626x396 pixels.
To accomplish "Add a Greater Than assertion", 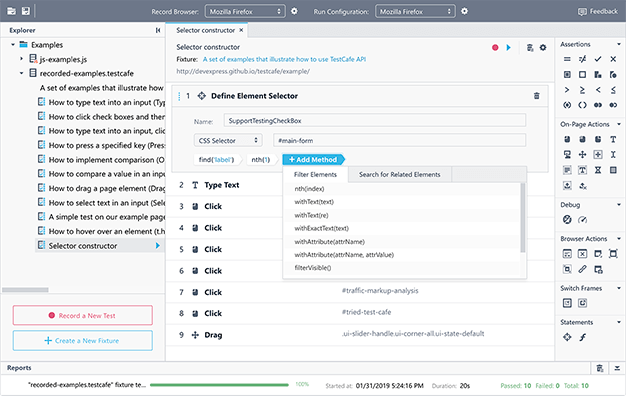I will click(x=567, y=90).
